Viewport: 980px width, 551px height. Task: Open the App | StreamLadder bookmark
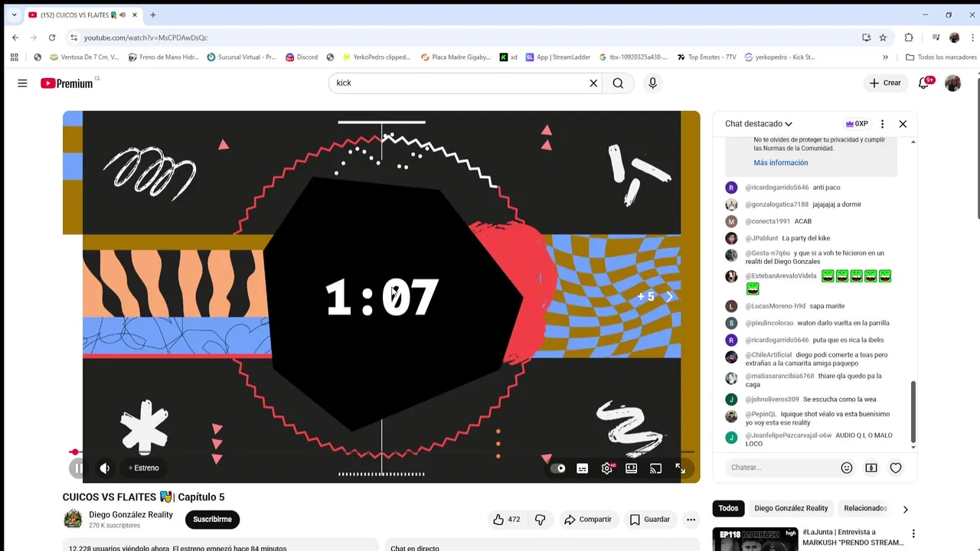[x=557, y=57]
